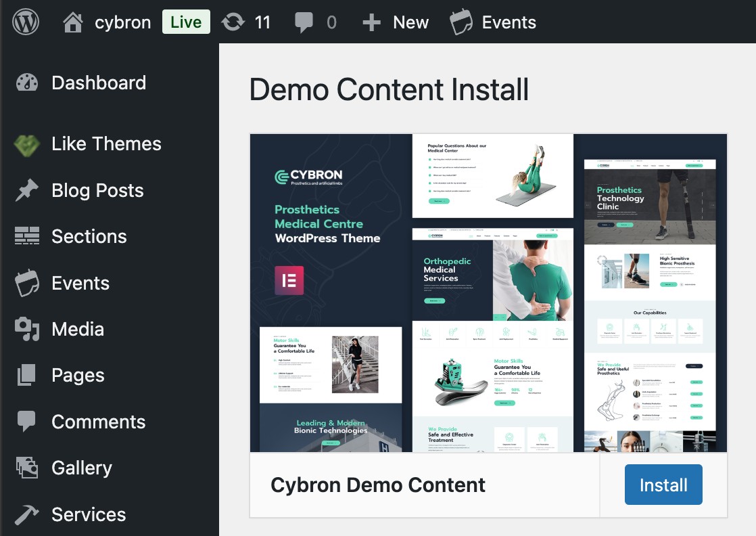Viewport: 756px width, 536px height.
Task: Open Events in the admin bar
Action: [509, 22]
